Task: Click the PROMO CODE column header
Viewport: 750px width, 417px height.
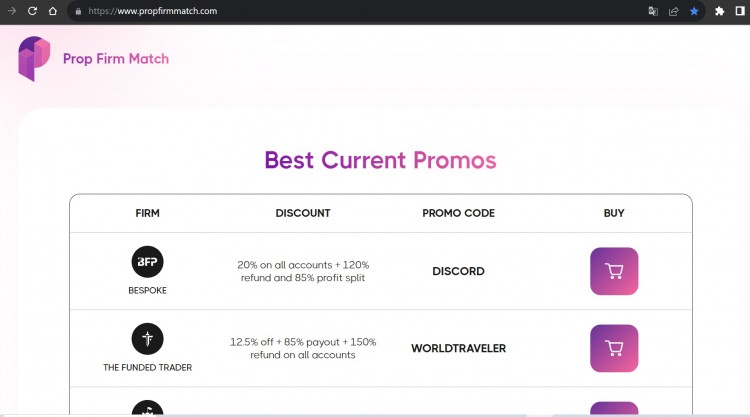Action: pos(458,213)
